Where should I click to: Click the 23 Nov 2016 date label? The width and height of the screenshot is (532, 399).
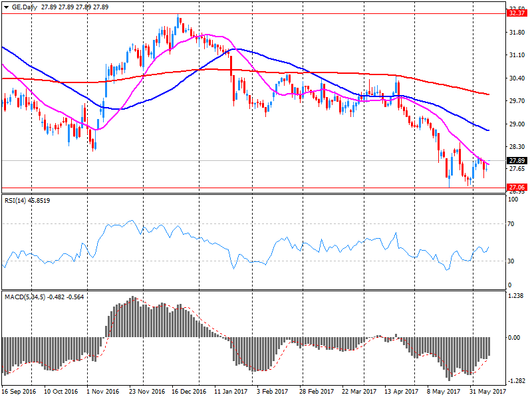147,392
